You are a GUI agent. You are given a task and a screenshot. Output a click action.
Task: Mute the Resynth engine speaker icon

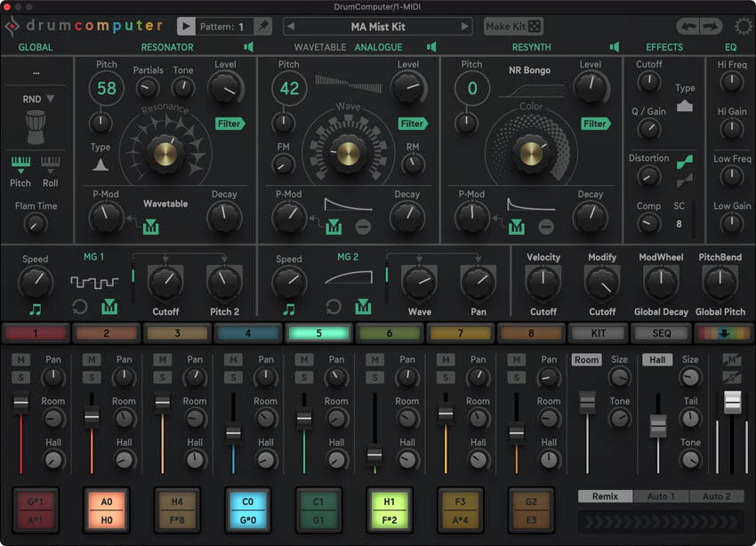pos(615,47)
